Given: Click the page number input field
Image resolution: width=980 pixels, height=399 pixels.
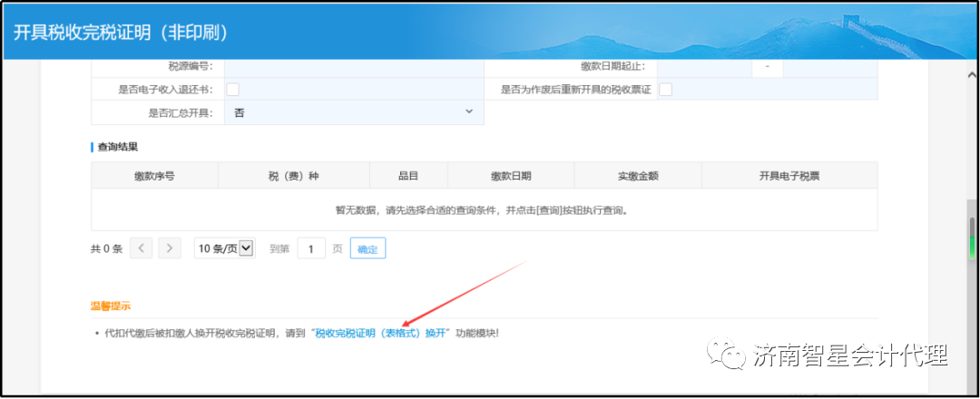Looking at the screenshot, I should [311, 248].
